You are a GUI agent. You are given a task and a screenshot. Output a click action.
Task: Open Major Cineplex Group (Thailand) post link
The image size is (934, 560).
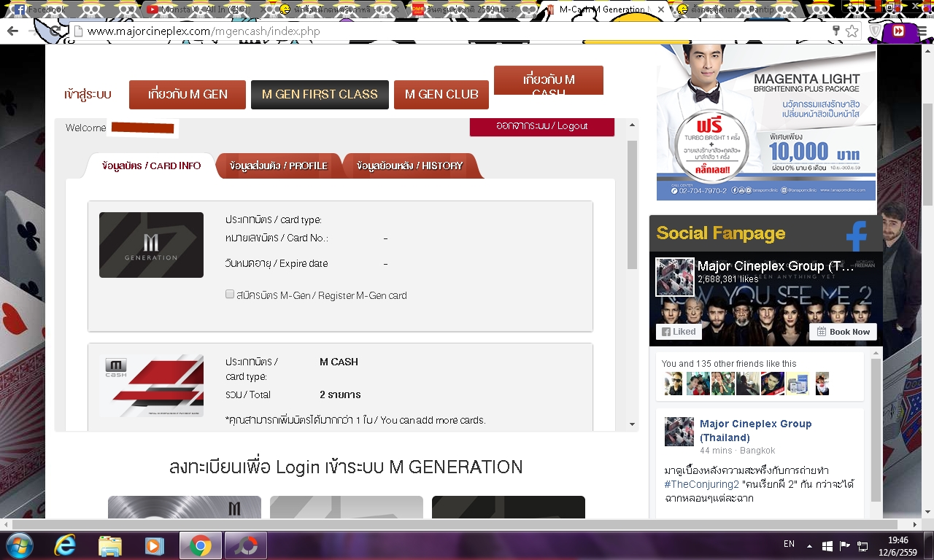coord(755,430)
